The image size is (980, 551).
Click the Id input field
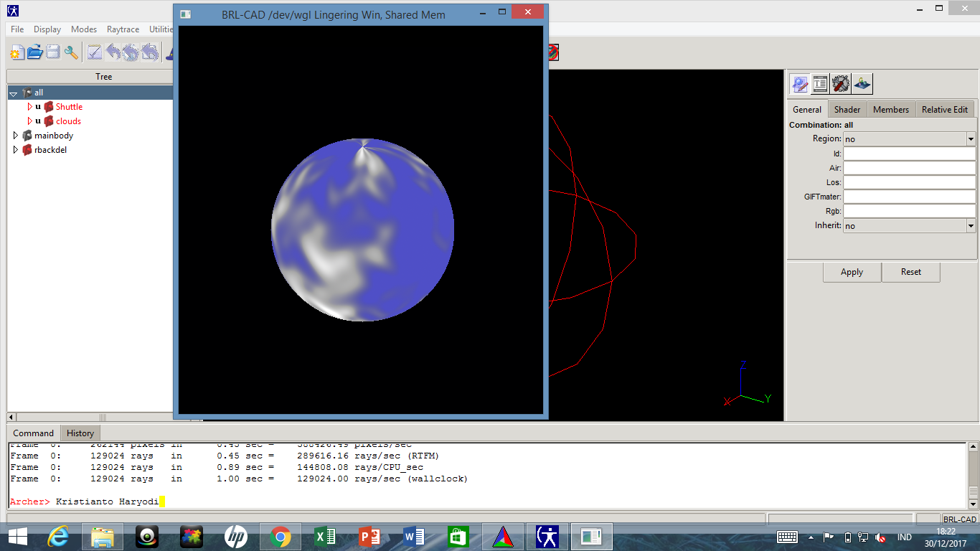tap(910, 154)
